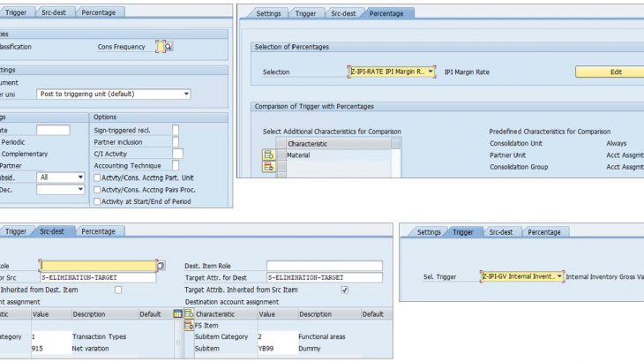
Task: Click the Consolidation Group predefined characteristic label
Action: [519, 167]
